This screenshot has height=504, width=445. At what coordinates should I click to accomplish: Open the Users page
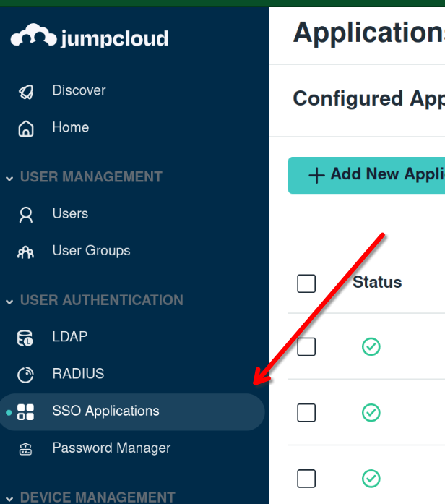pos(70,213)
